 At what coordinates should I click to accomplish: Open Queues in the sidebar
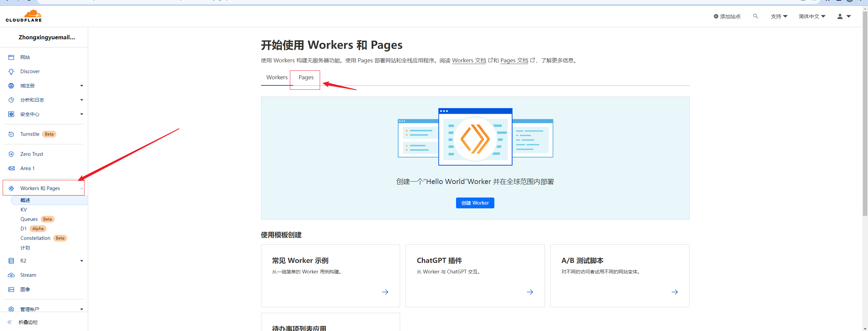pos(29,219)
